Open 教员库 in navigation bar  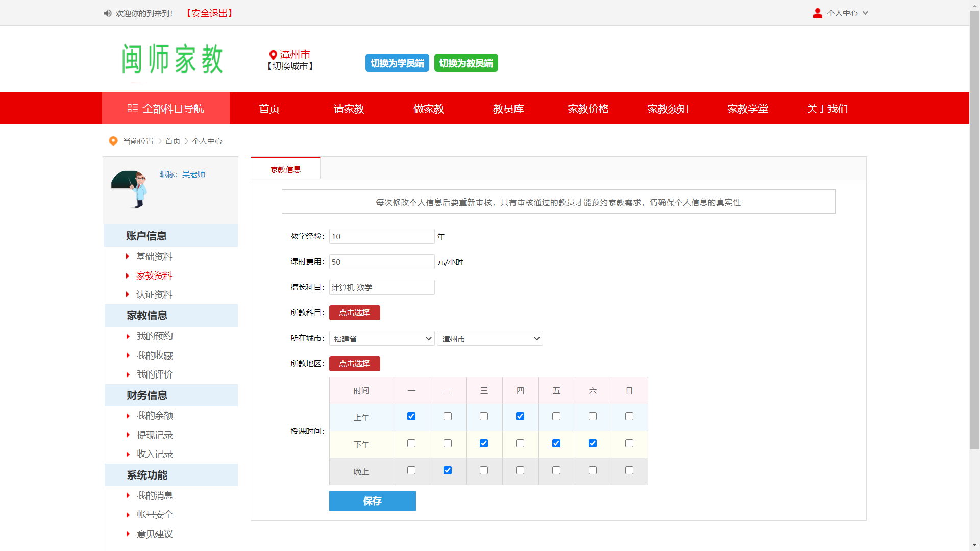coord(508,109)
